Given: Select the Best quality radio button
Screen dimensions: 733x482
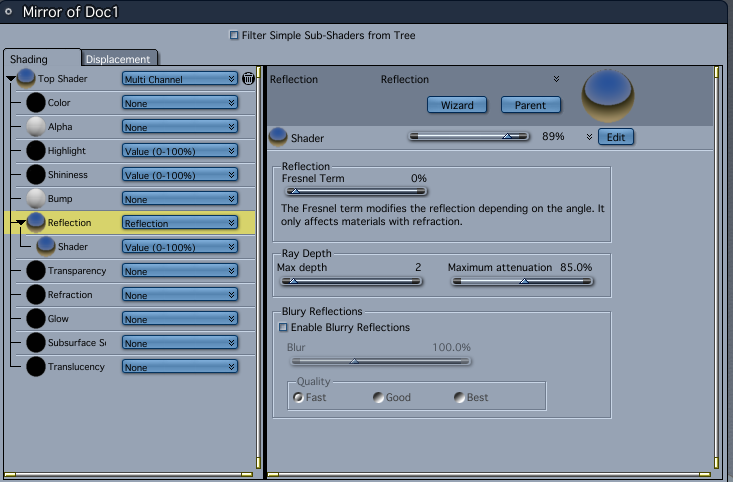Looking at the screenshot, I should point(459,397).
